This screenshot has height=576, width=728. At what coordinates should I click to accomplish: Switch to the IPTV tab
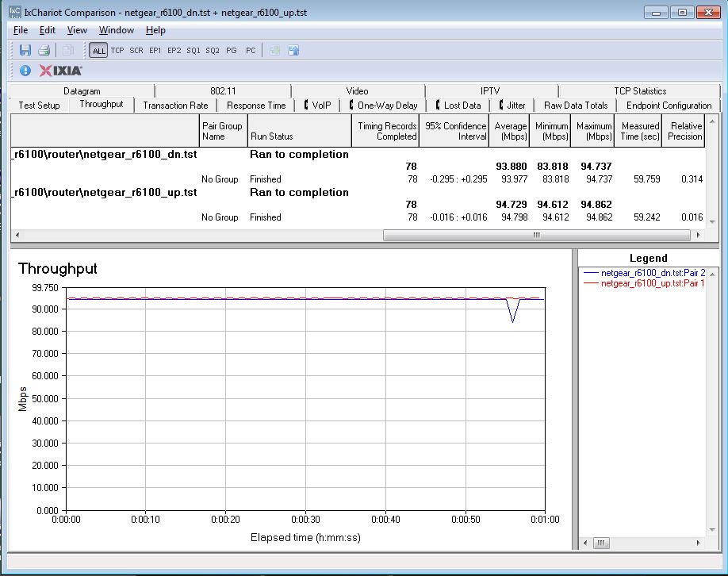(490, 91)
